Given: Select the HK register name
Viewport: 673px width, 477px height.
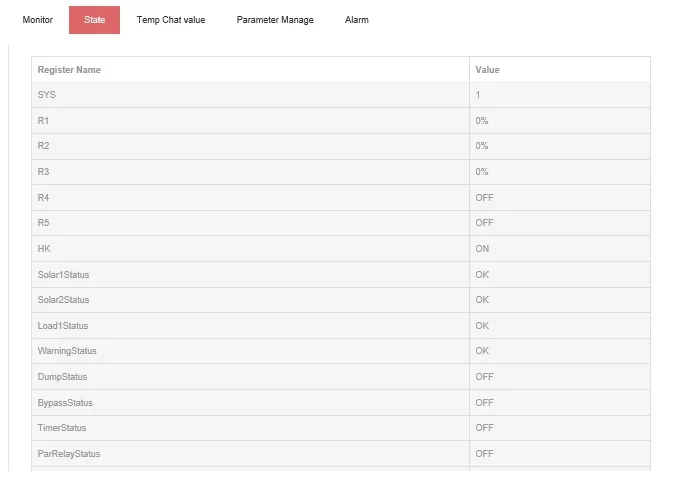Looking at the screenshot, I should click(44, 249).
